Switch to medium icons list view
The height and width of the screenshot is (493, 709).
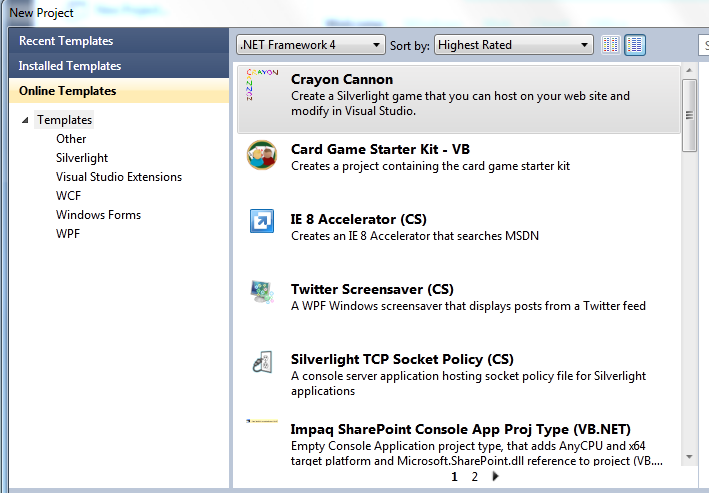coord(635,45)
